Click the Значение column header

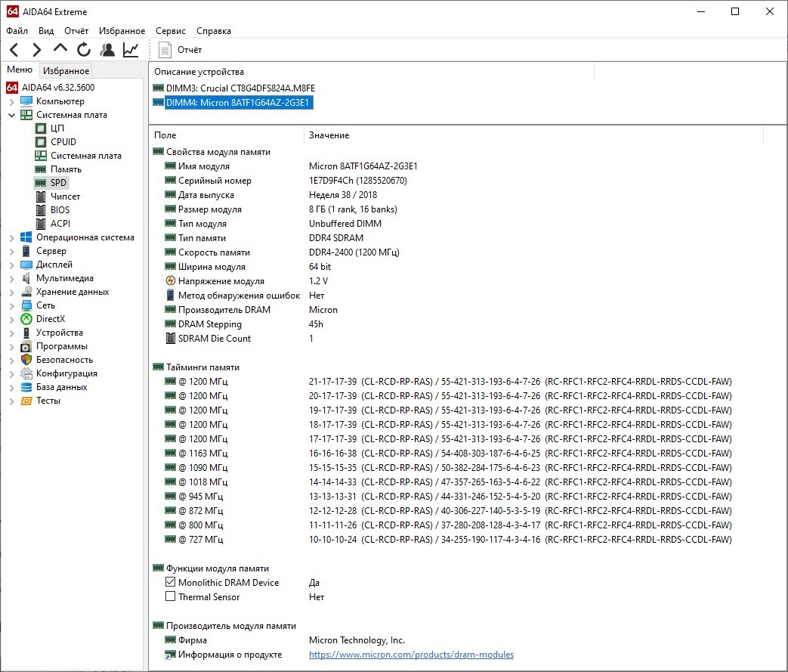533,135
